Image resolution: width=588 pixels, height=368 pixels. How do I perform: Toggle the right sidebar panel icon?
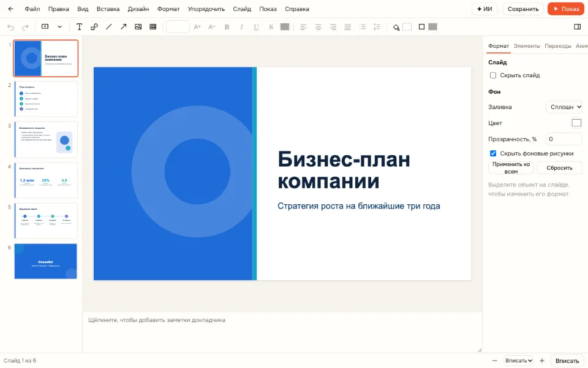tap(577, 26)
